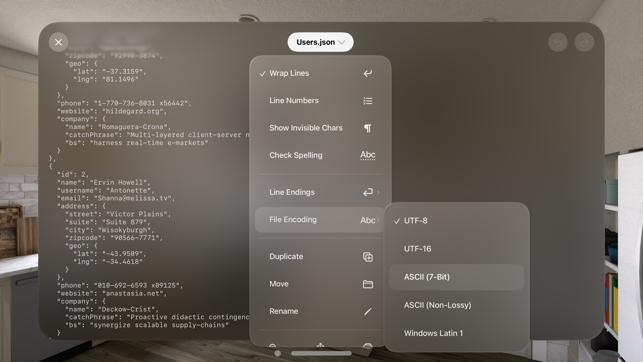Click the window grab bar below the editor
Viewport: 643px width, 362px height.
point(321,353)
